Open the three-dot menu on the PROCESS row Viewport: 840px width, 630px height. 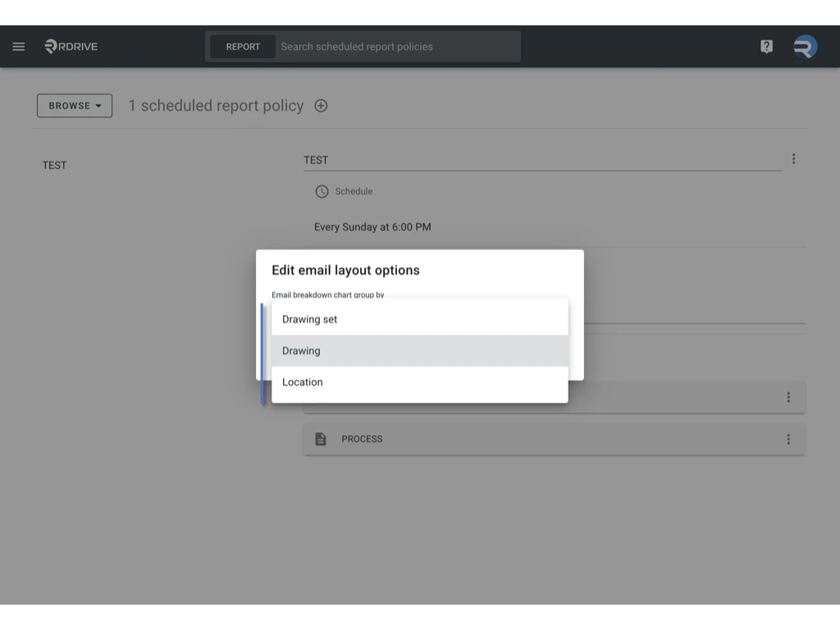click(x=788, y=439)
